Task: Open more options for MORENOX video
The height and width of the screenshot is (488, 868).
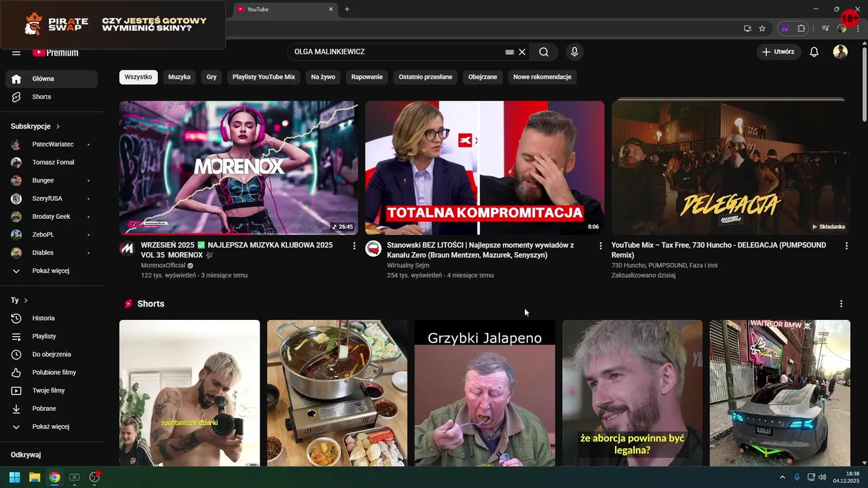Action: coord(354,246)
